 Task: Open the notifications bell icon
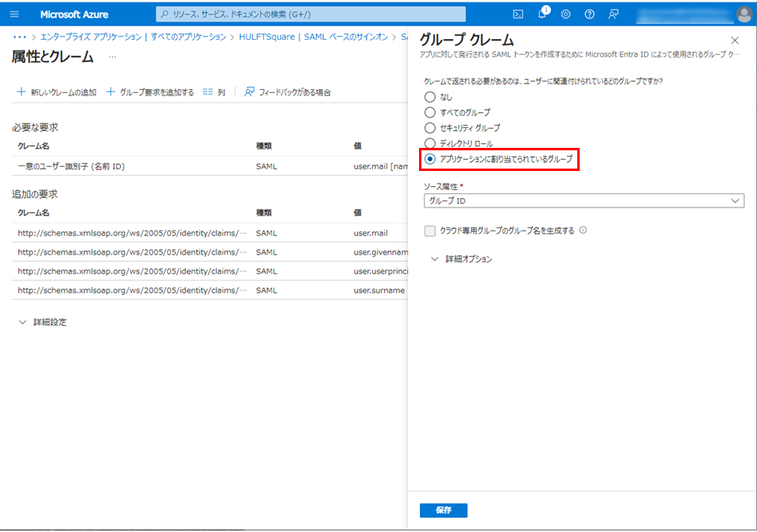542,14
